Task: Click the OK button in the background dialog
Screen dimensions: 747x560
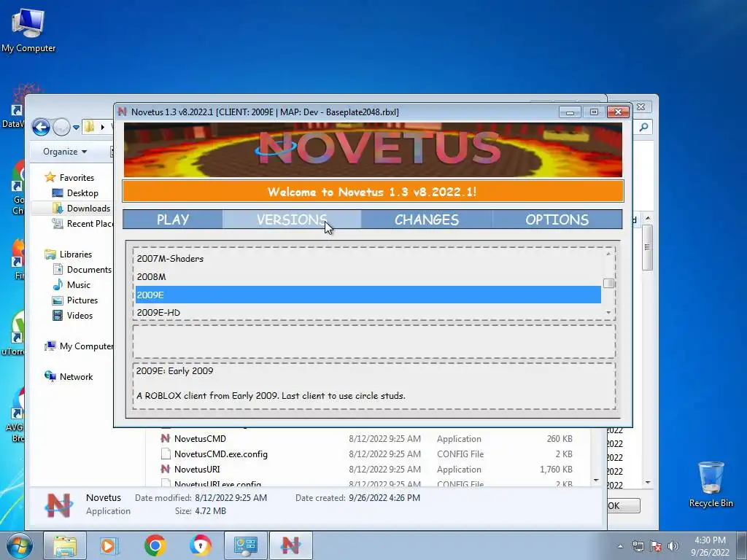Action: click(x=624, y=506)
